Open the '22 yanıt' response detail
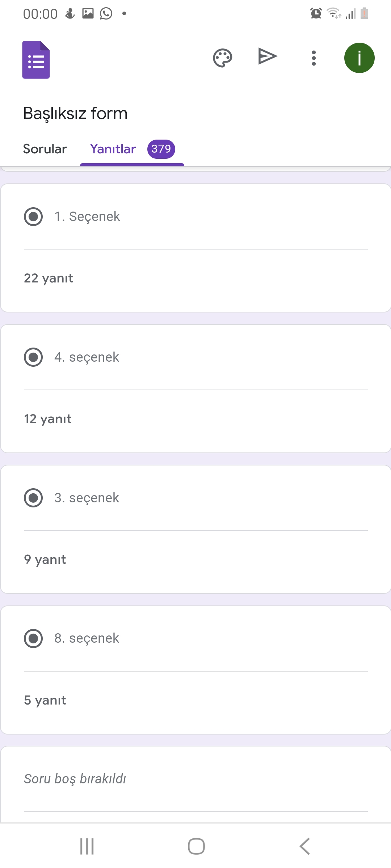Image resolution: width=391 pixels, height=868 pixels. (x=48, y=278)
